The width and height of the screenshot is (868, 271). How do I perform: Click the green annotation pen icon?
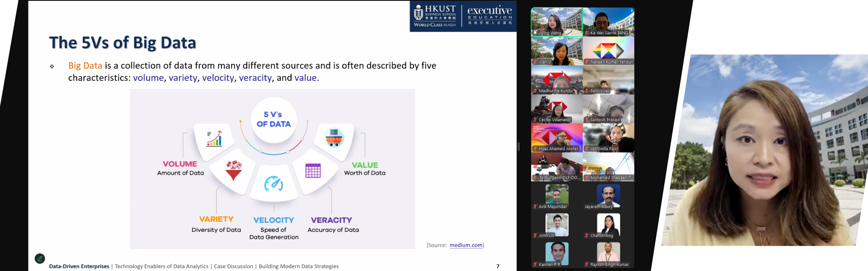pyautogui.click(x=40, y=258)
